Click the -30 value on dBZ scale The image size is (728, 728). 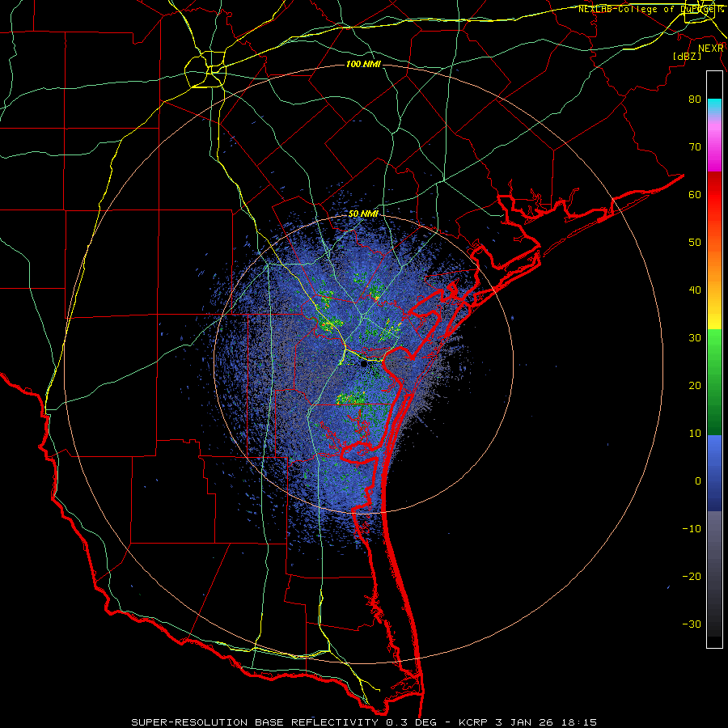pyautogui.click(x=692, y=624)
